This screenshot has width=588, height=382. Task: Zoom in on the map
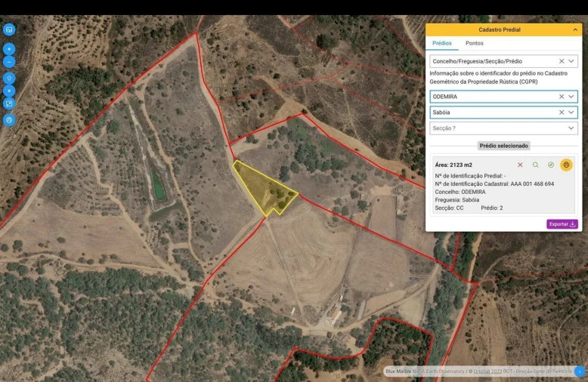tap(9, 49)
